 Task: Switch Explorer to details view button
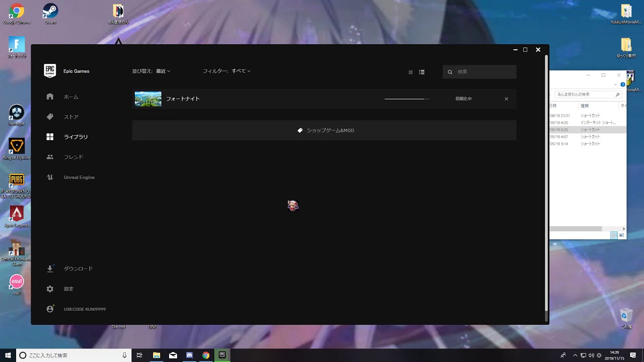pyautogui.click(x=614, y=235)
